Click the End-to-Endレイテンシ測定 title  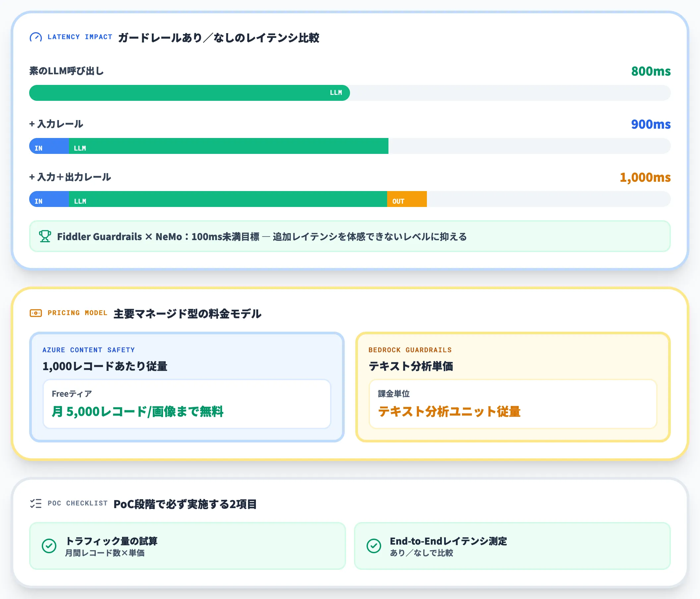[448, 541]
